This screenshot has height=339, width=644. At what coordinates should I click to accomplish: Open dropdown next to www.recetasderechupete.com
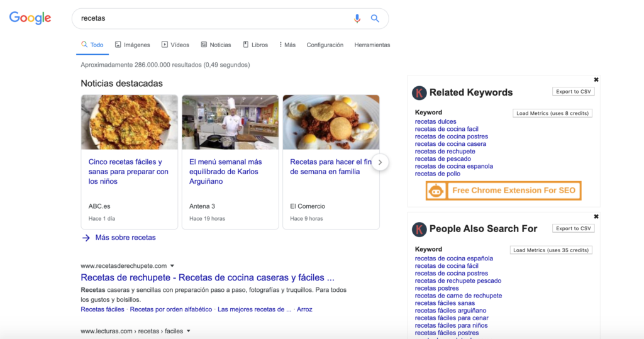click(x=172, y=266)
